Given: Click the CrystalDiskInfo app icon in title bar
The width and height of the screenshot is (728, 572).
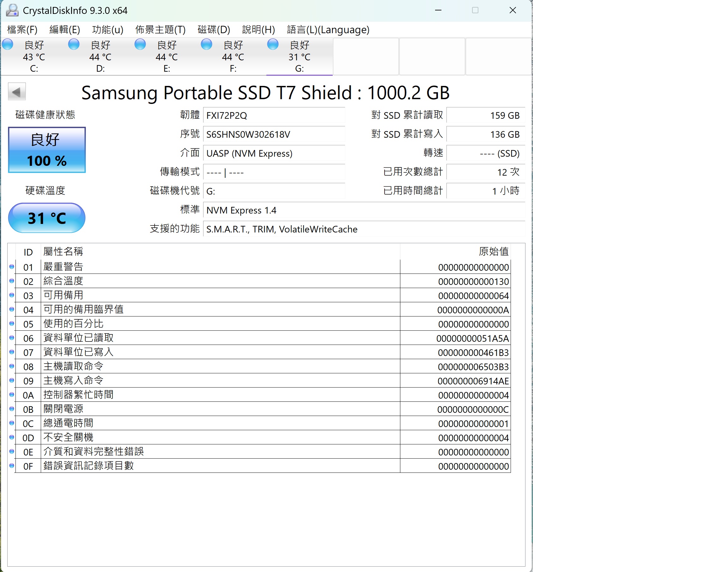Looking at the screenshot, I should 12,10.
